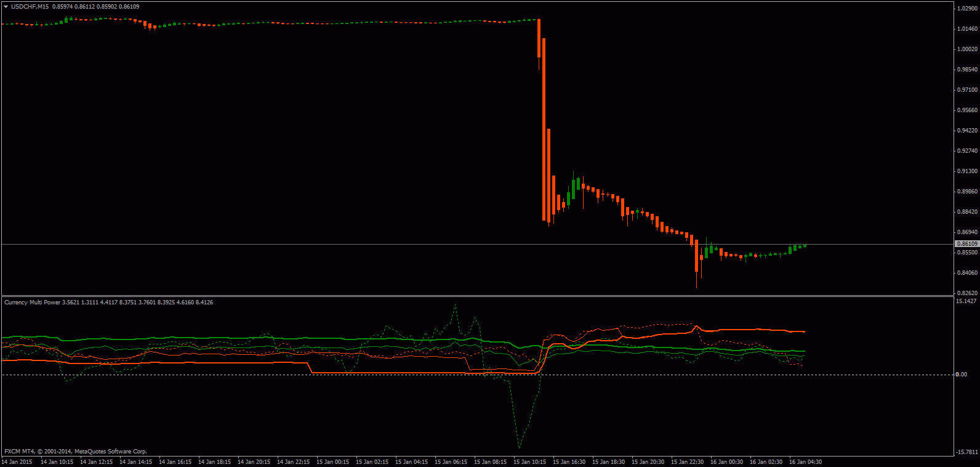The image size is (980, 467).
Task: Click the 1.00020 price axis label
Action: tap(966, 49)
